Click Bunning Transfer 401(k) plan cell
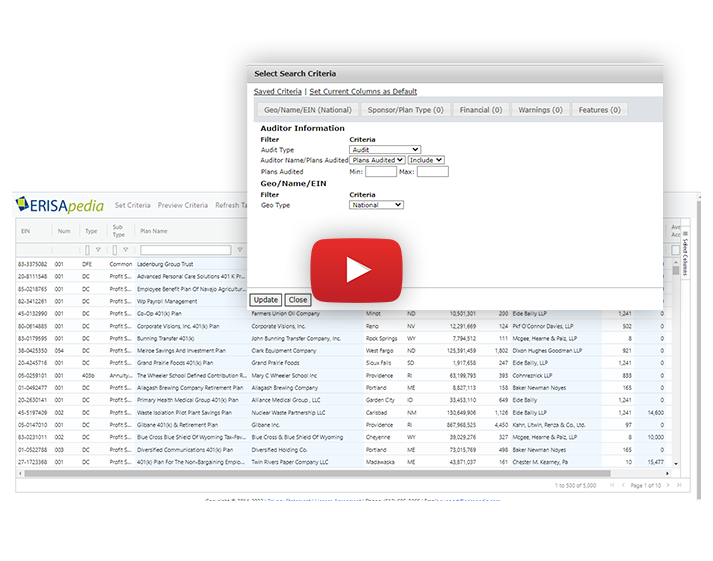The image size is (713, 561). pos(166,339)
